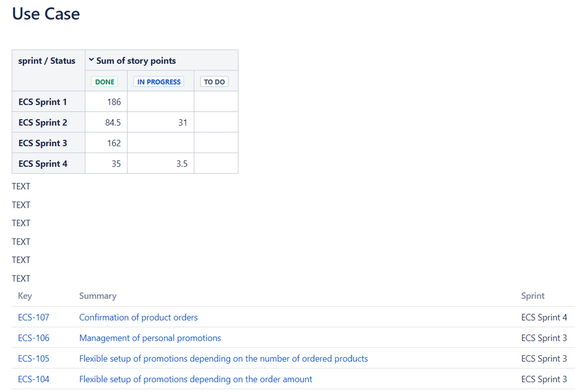Open promotions by number of ordered products link
Image resolution: width=575 pixels, height=392 pixels.
point(223,359)
